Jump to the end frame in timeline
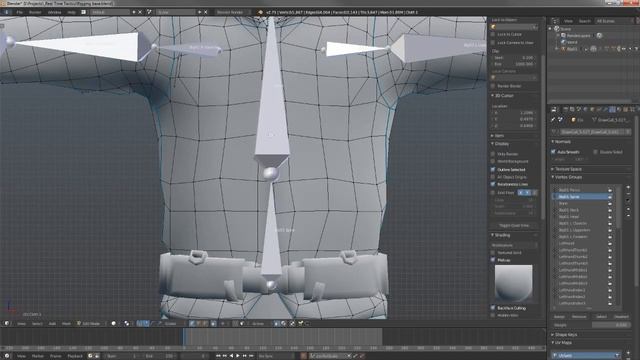The width and height of the screenshot is (640, 360). [x=251, y=356]
